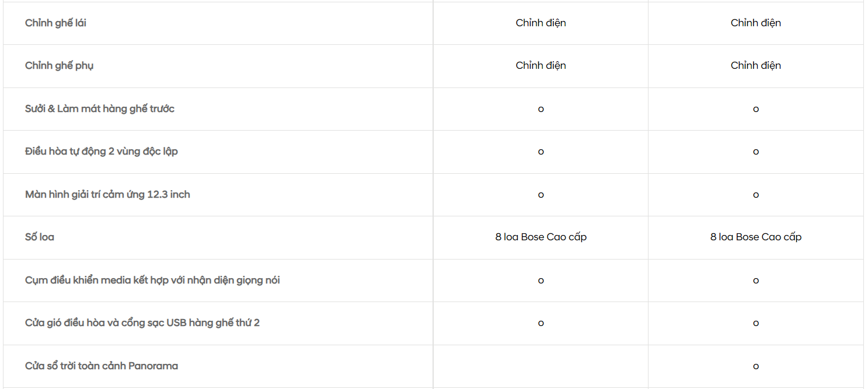Select second-column "Chỉnh điện" in passenger seat row
This screenshot has width=868, height=389.
pyautogui.click(x=755, y=65)
